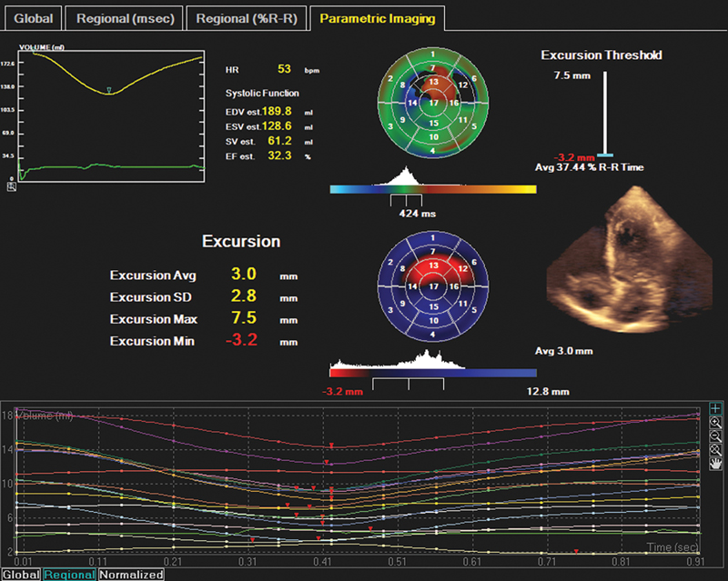Toggle the Normalized curve view
The image size is (728, 581).
[x=131, y=575]
